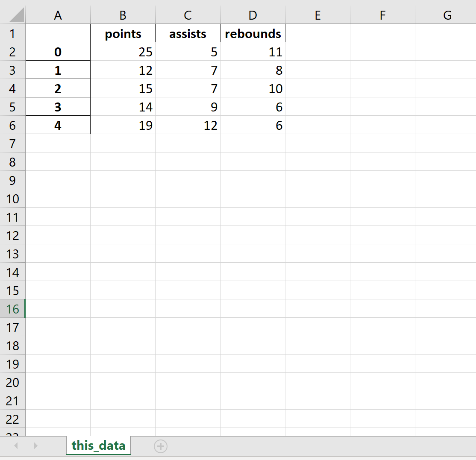Select row 1 header
This screenshot has height=460, width=476.
pyautogui.click(x=13, y=33)
